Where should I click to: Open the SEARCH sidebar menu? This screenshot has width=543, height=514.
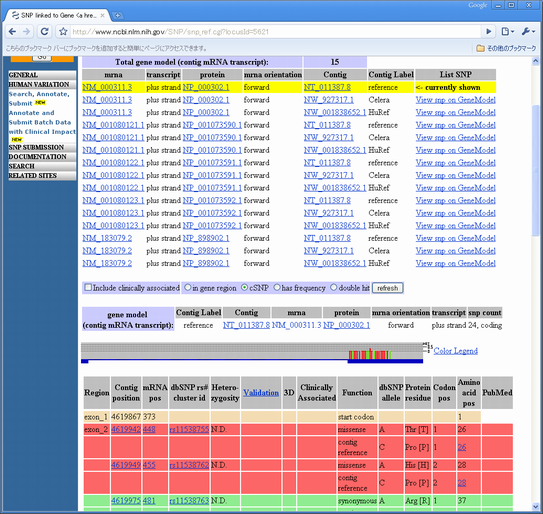(x=42, y=166)
